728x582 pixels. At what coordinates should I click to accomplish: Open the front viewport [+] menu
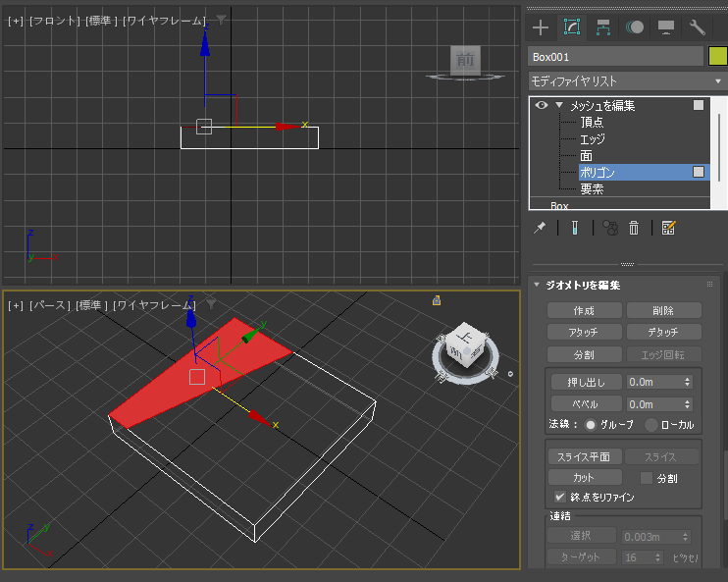pyautogui.click(x=16, y=21)
